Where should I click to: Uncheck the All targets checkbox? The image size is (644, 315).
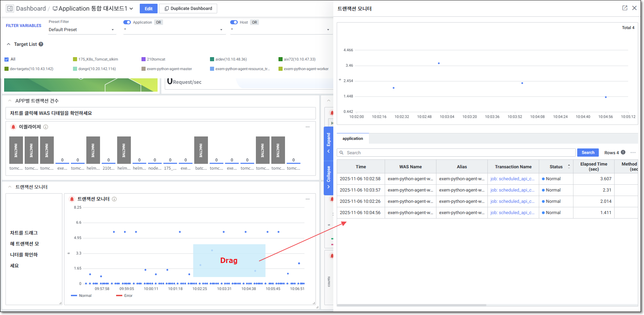(x=7, y=59)
